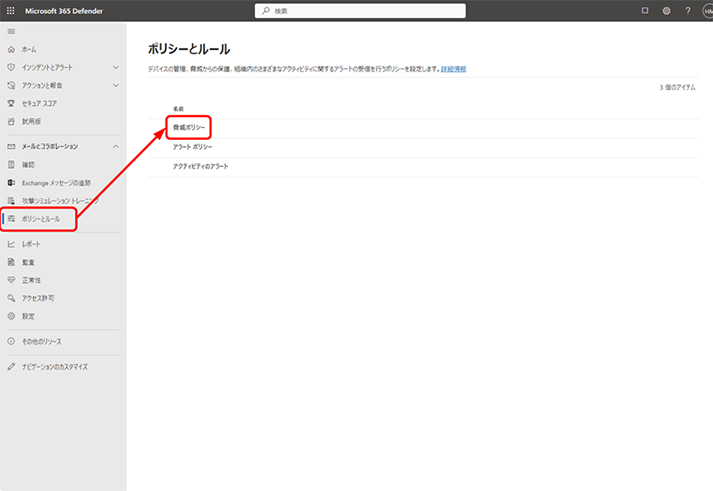The width and height of the screenshot is (713, 491).
Task: Click the permissions (アクセス許可) key icon
Action: pyautogui.click(x=11, y=298)
